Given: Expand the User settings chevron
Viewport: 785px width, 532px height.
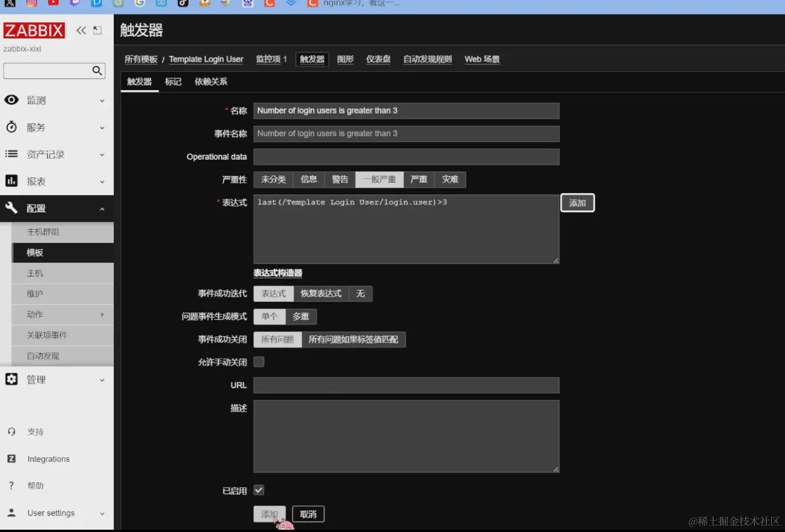Looking at the screenshot, I should 102,514.
